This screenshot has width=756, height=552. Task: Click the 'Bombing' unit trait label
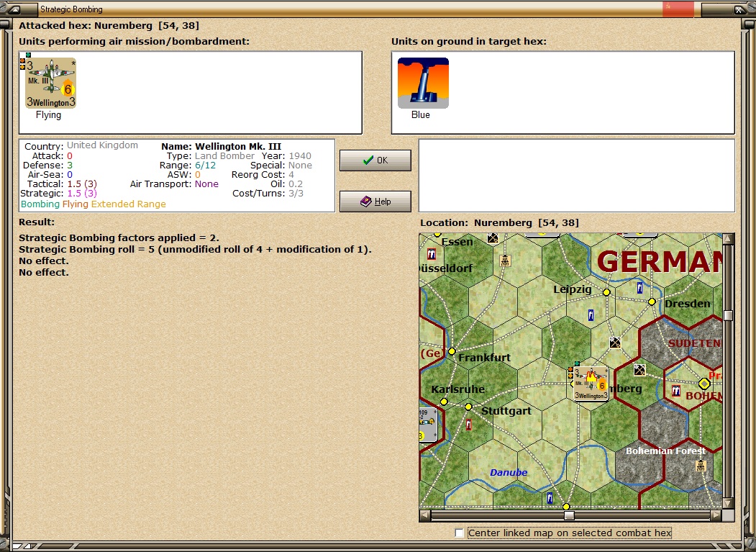40,204
